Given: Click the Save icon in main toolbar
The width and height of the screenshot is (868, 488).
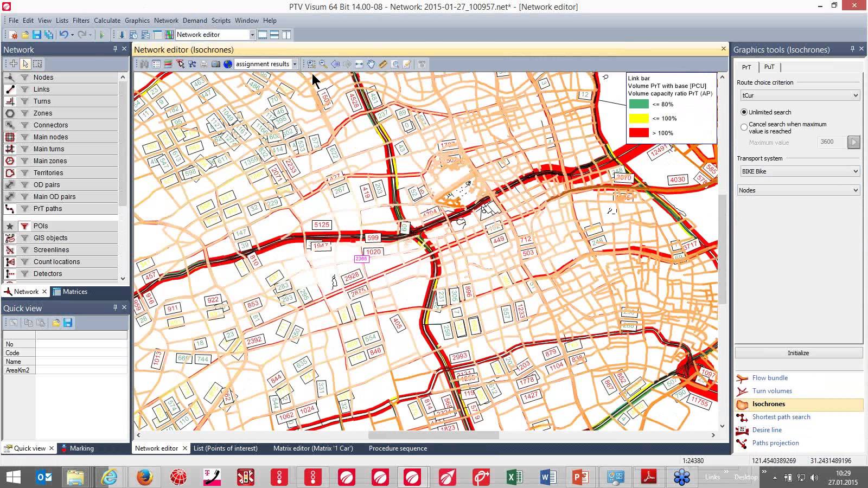Looking at the screenshot, I should pyautogui.click(x=37, y=35).
